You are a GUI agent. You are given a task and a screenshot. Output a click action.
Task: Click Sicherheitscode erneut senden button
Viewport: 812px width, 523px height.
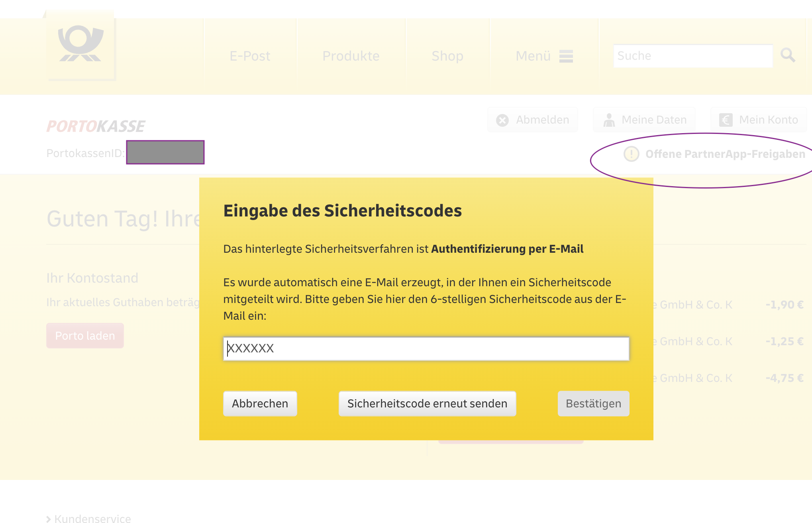coord(427,403)
